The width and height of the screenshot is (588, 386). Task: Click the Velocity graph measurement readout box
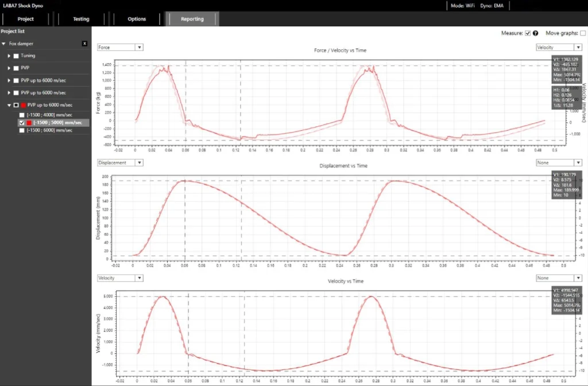click(x=566, y=301)
